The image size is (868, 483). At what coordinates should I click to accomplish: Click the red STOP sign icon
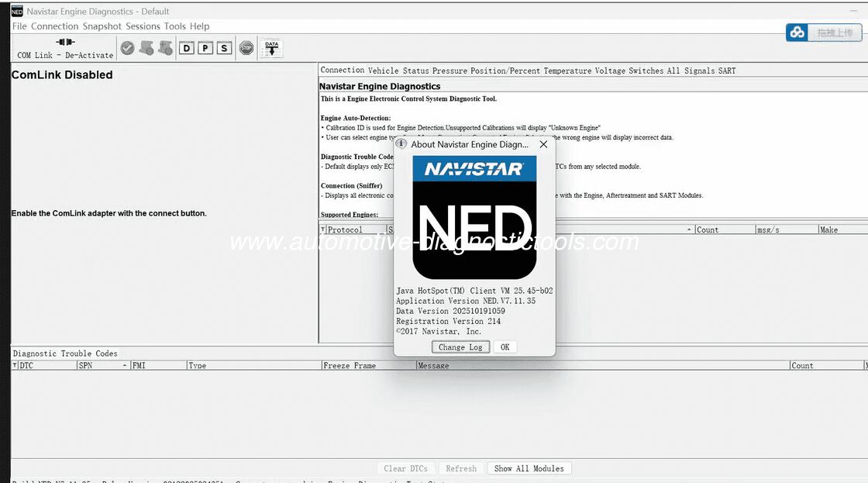(x=246, y=48)
